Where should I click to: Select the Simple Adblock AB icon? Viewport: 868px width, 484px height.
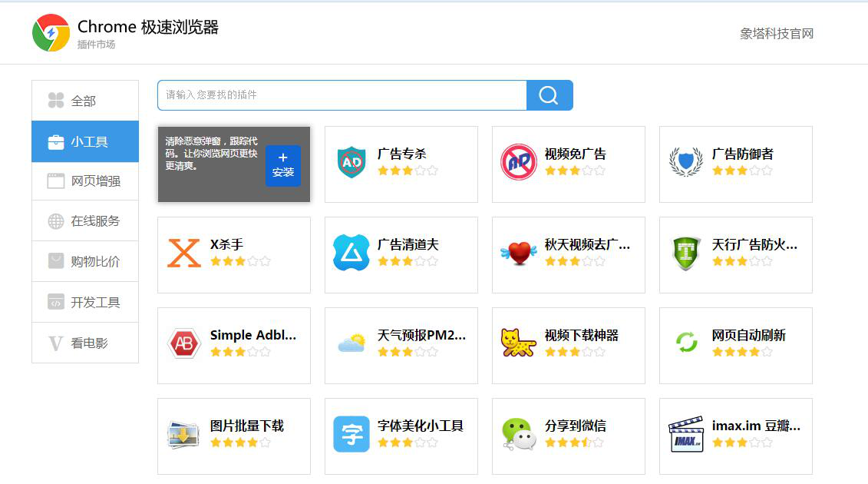tap(183, 343)
